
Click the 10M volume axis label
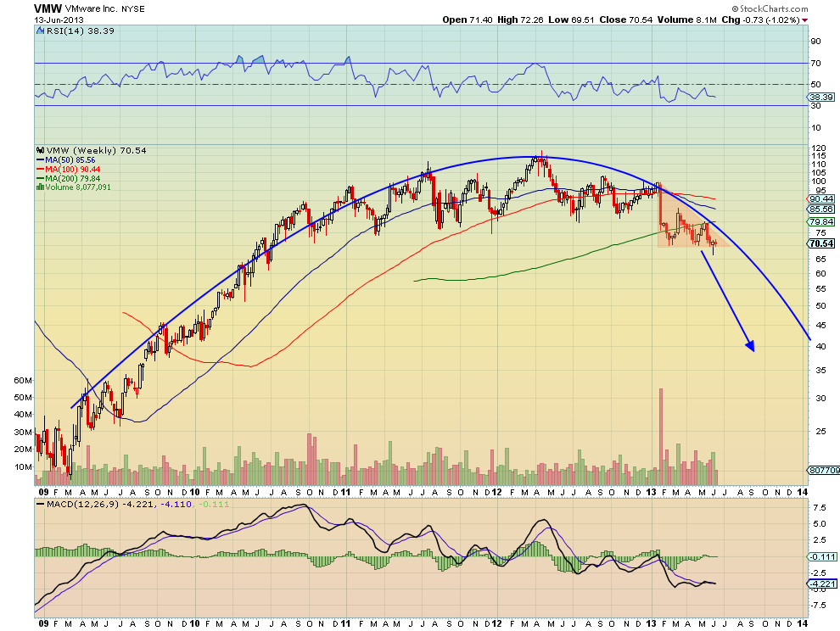[23, 467]
